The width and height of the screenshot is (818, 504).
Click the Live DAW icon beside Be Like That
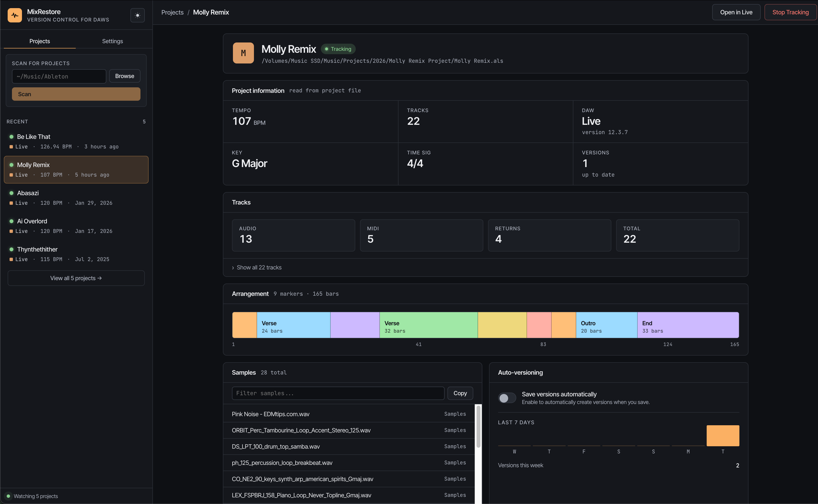(x=11, y=146)
